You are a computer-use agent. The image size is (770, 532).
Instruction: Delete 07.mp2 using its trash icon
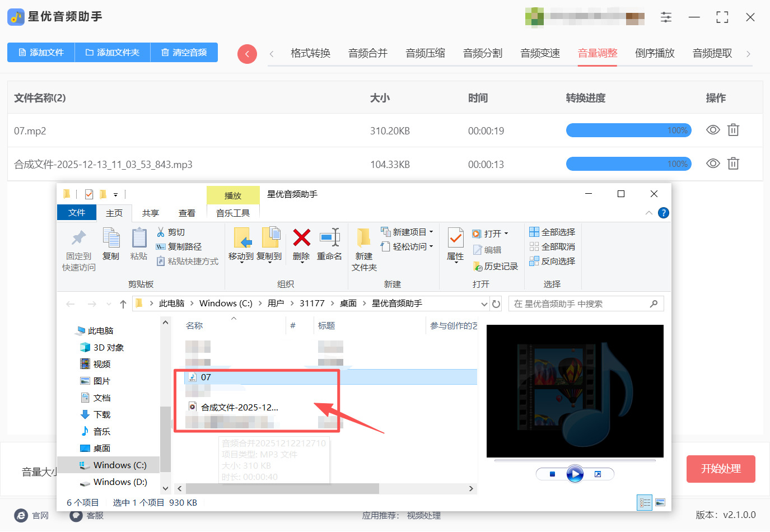click(x=734, y=130)
